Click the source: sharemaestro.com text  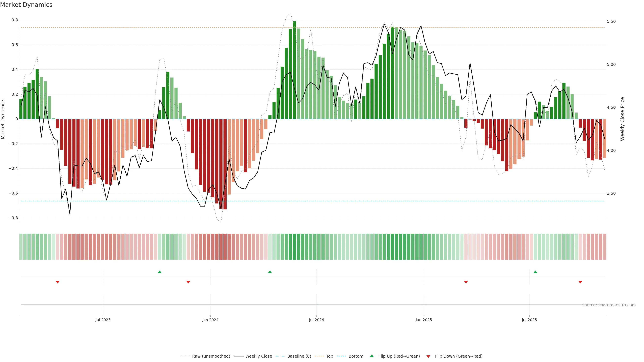pos(609,305)
